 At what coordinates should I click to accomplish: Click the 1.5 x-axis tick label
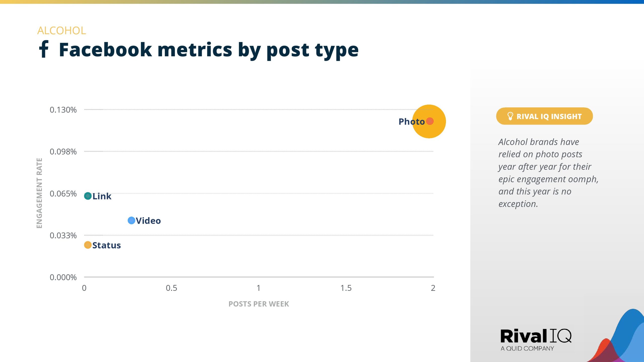click(346, 288)
